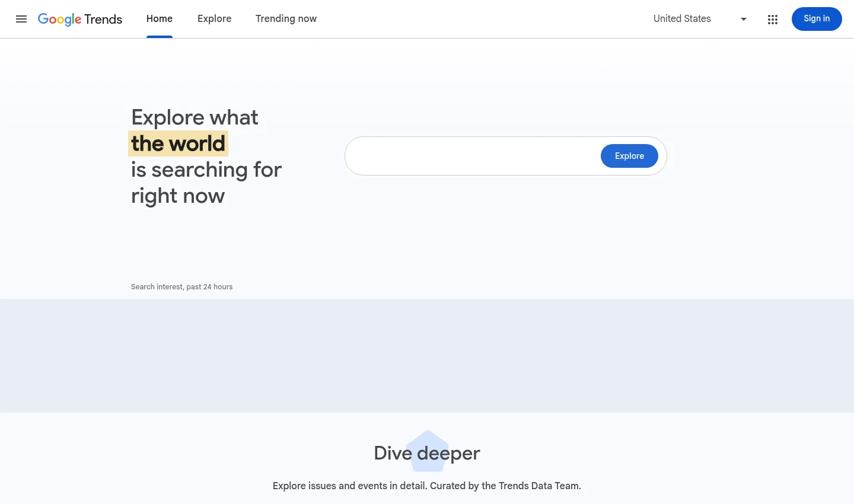
Task: Click 'Curated by the Trends Data Team' text
Action: click(505, 486)
